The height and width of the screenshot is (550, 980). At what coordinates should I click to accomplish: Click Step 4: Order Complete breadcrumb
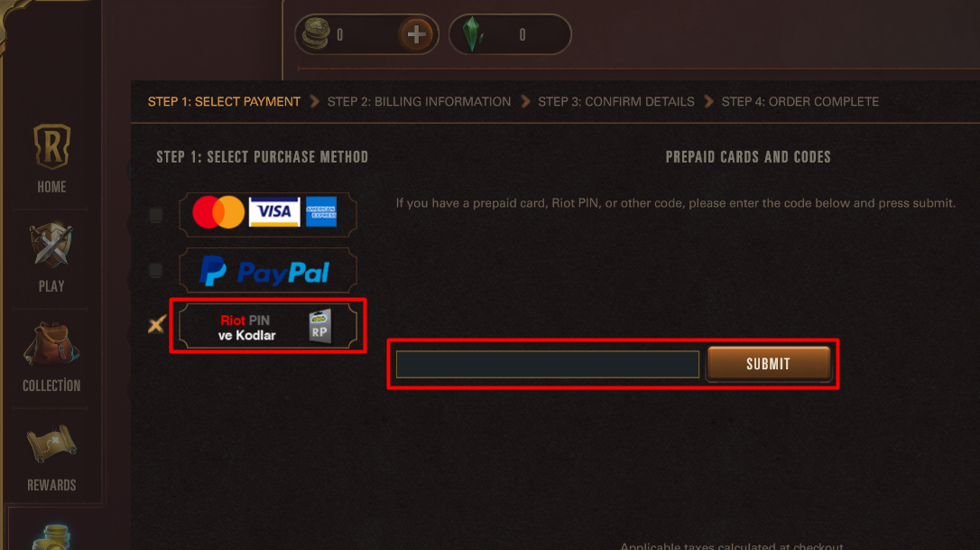800,102
